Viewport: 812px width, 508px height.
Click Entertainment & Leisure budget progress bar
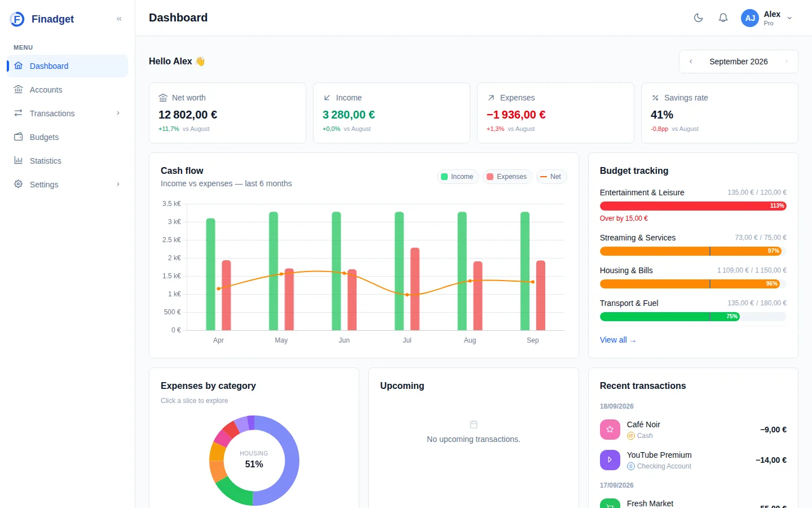pos(693,206)
